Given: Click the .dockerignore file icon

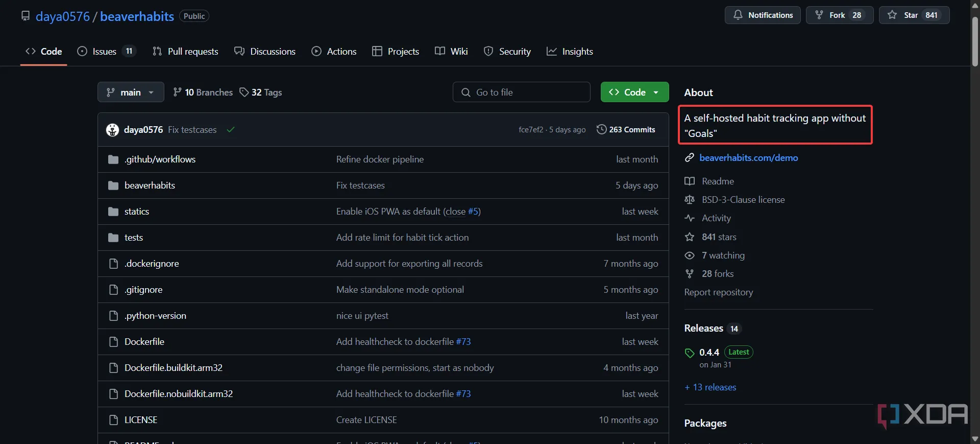Looking at the screenshot, I should click(114, 264).
